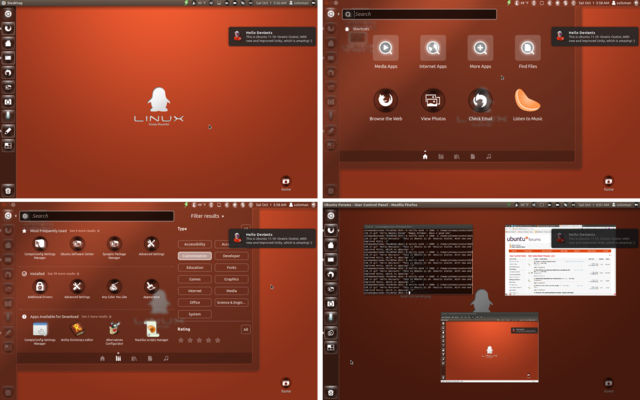The height and width of the screenshot is (400, 640).
Task: Click Dash home button in top-left desktop screenshot
Action: (x=8, y=14)
